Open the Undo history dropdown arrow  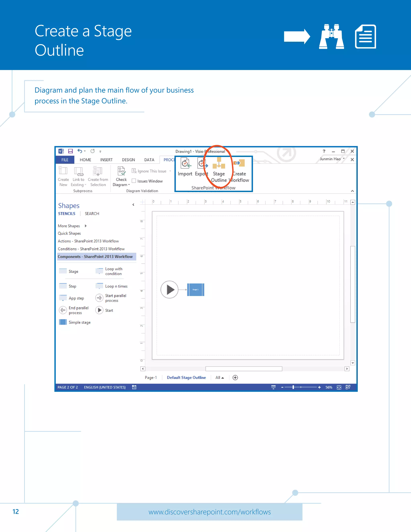coord(85,151)
